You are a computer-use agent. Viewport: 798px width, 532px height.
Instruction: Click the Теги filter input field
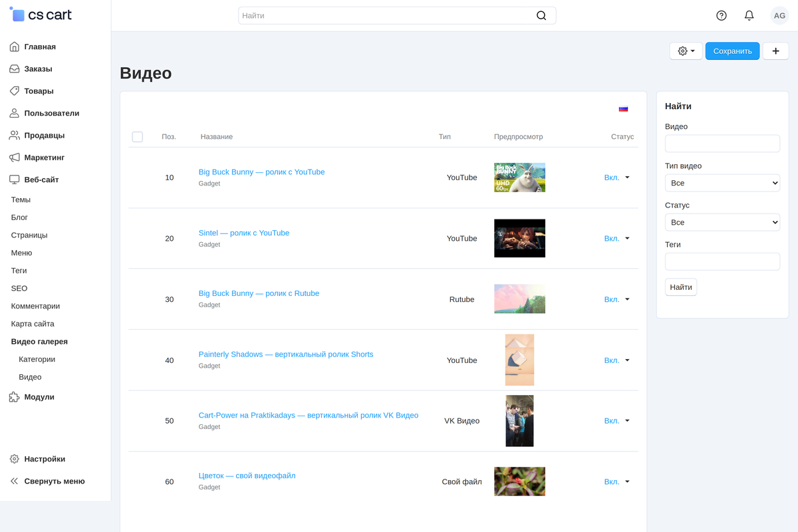click(x=722, y=261)
